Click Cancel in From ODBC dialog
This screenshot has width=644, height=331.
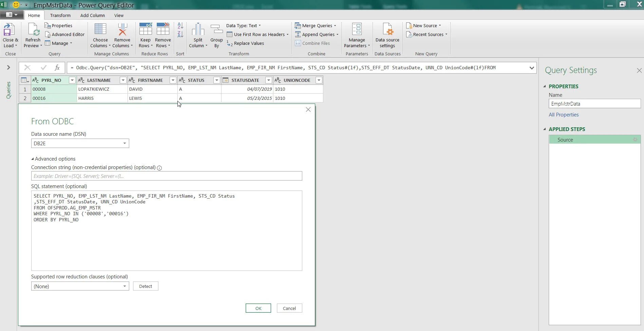(289, 308)
